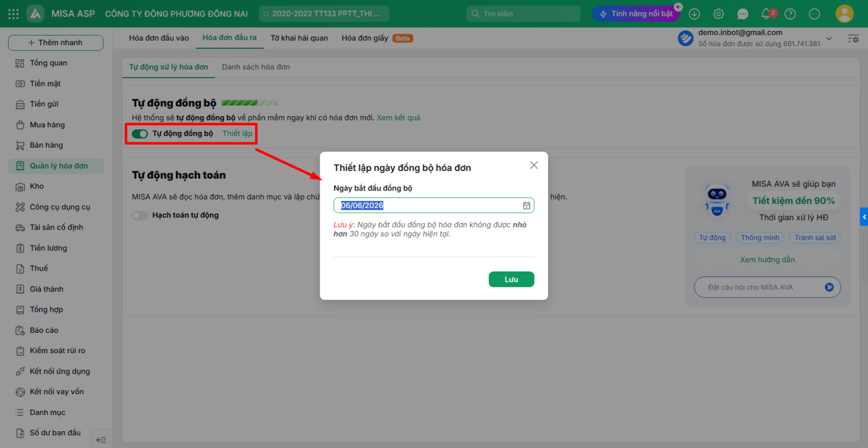Click the Lưu button
The width and height of the screenshot is (868, 448).
click(511, 279)
